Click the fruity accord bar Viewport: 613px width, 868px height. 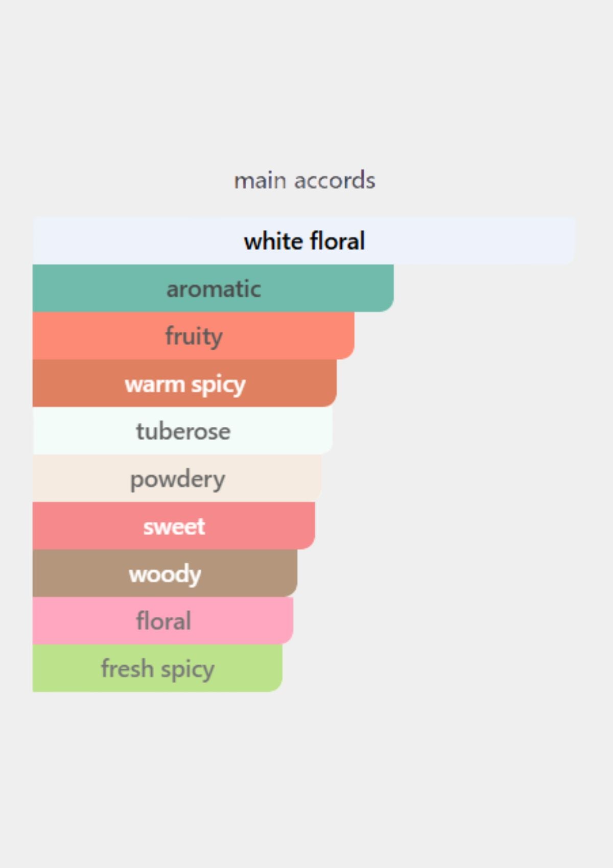[x=194, y=335]
